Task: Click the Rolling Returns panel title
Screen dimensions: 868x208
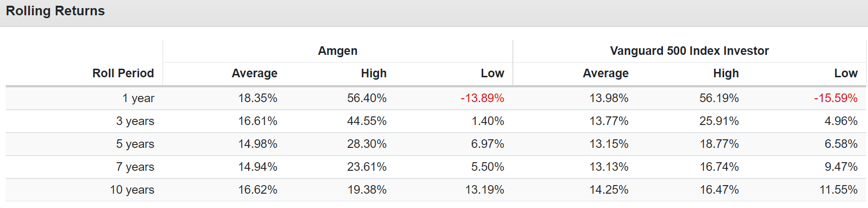Action: [55, 11]
